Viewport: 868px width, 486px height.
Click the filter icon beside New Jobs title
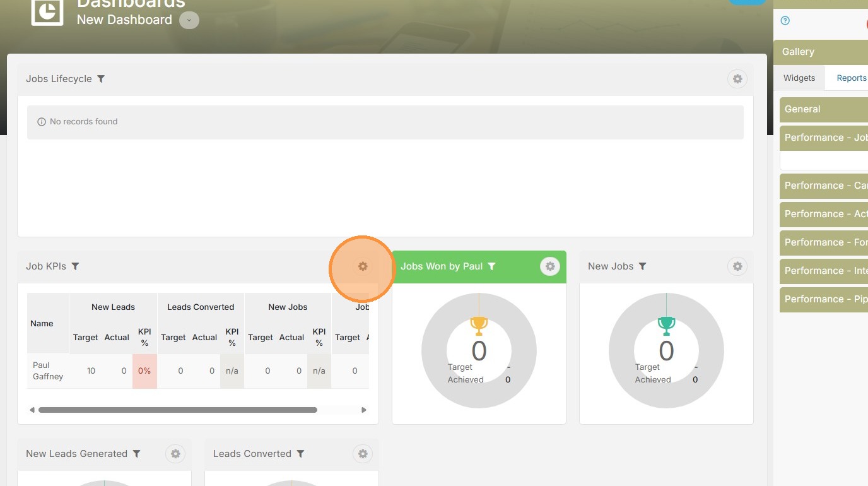[x=643, y=266]
